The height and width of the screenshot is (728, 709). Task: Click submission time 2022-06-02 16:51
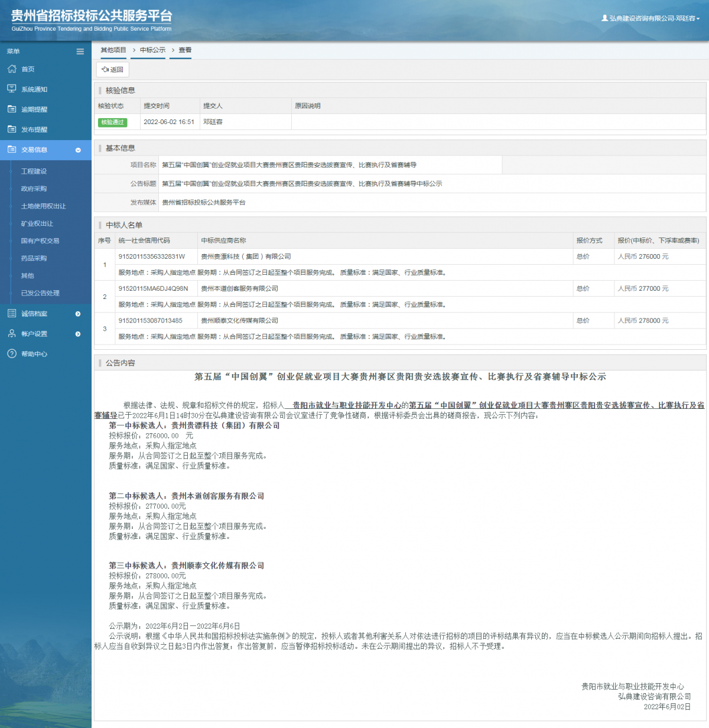(169, 122)
